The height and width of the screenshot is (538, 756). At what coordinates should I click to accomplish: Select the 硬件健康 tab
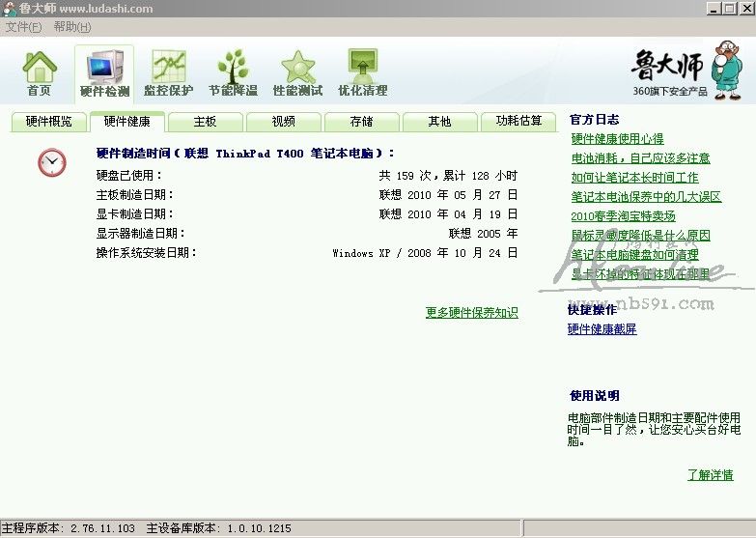coord(127,122)
